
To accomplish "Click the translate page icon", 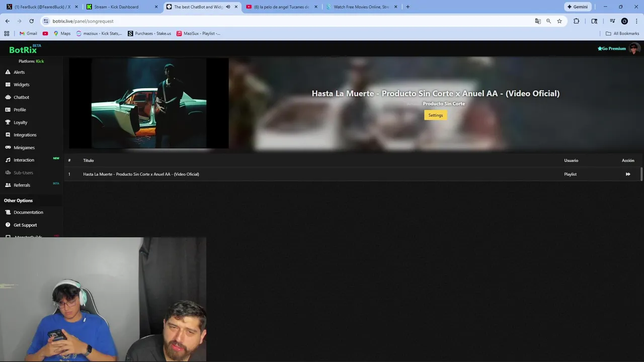I will coord(538,21).
